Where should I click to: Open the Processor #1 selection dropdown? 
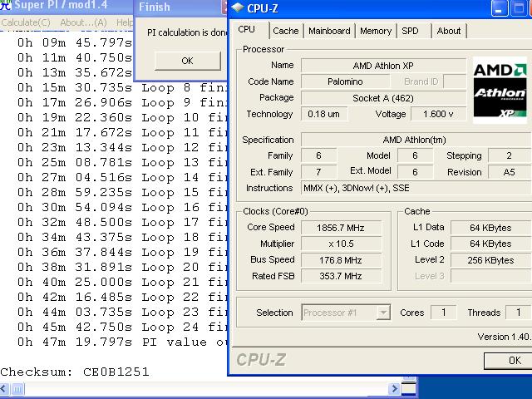(x=346, y=313)
